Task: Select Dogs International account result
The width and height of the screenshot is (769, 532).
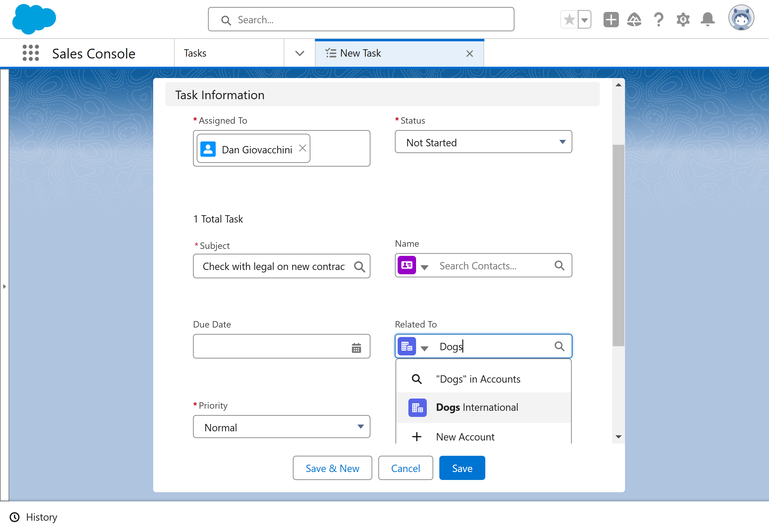Action: [483, 407]
